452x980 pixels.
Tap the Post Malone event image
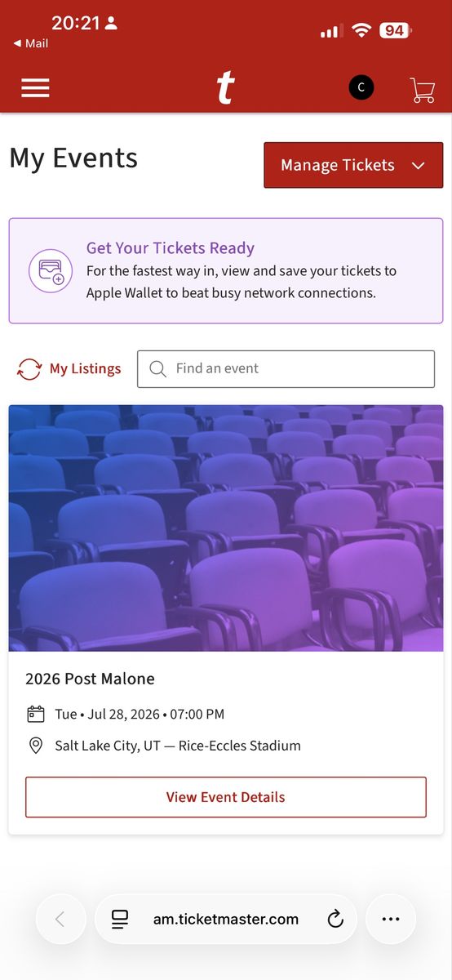point(226,528)
